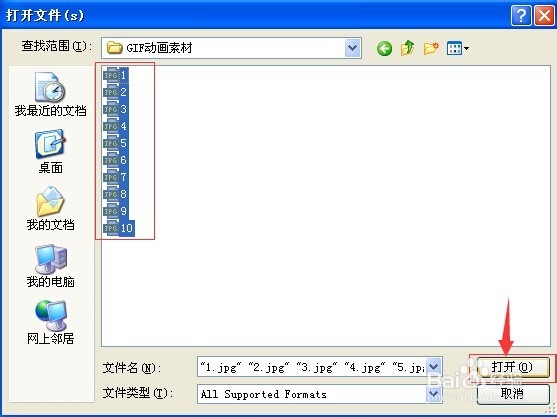The width and height of the screenshot is (557, 417).
Task: Open the view menu icon
Action: click(x=458, y=48)
